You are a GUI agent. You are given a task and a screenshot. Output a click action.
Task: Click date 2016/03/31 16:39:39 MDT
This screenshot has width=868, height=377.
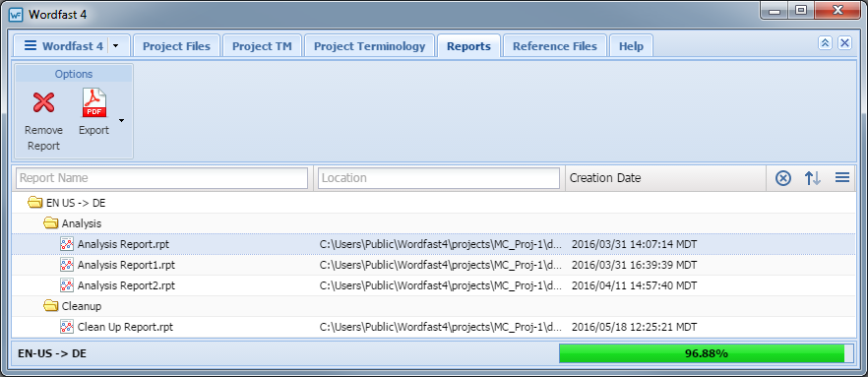634,265
